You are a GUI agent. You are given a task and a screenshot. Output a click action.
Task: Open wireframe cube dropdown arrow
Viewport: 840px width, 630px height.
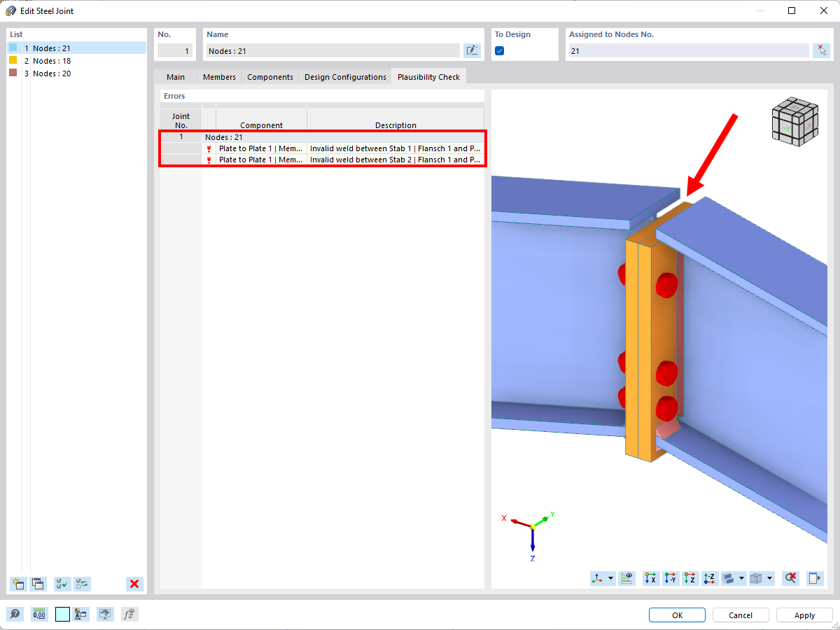tap(770, 578)
